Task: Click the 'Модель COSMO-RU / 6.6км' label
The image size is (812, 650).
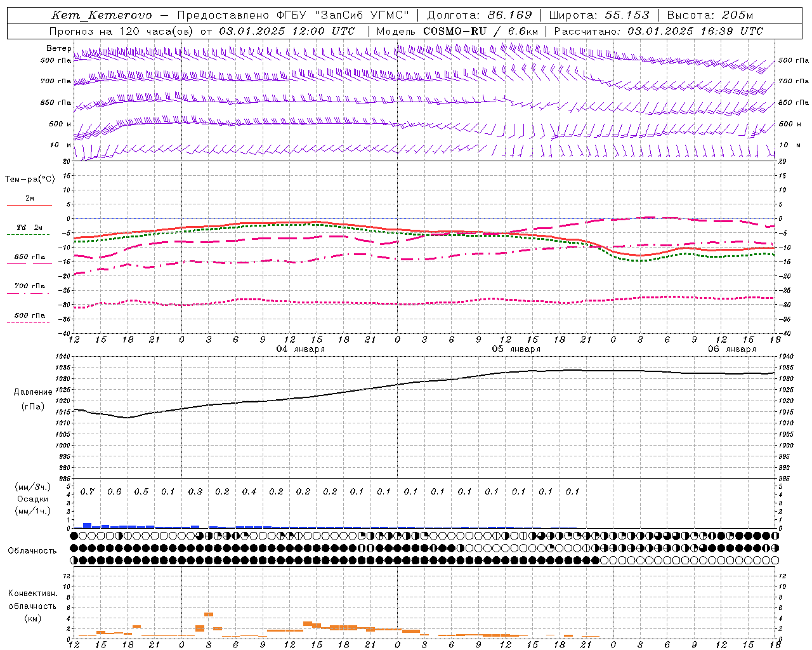Action: 457,31
